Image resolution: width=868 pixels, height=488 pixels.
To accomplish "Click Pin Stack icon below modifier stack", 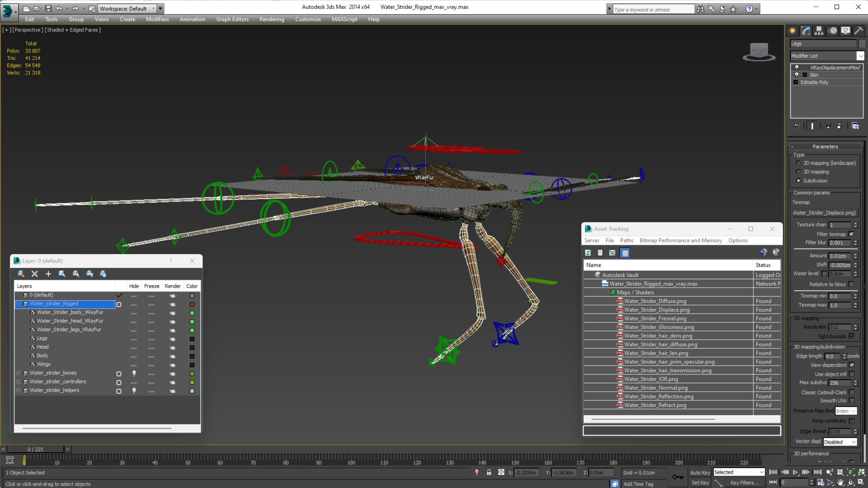I will point(796,126).
